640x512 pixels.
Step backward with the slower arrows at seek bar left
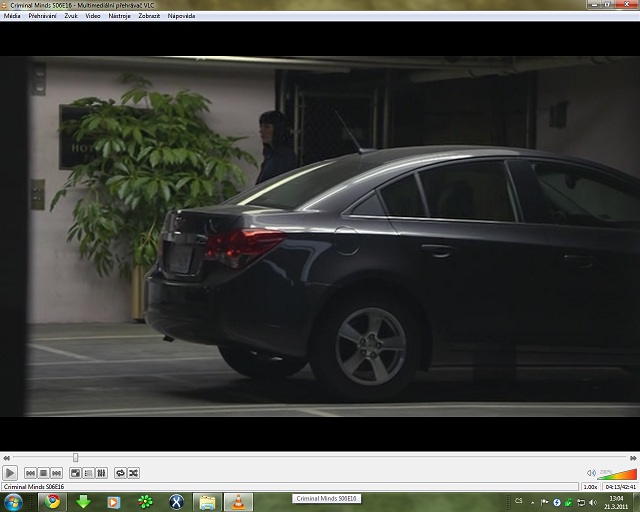point(6,458)
